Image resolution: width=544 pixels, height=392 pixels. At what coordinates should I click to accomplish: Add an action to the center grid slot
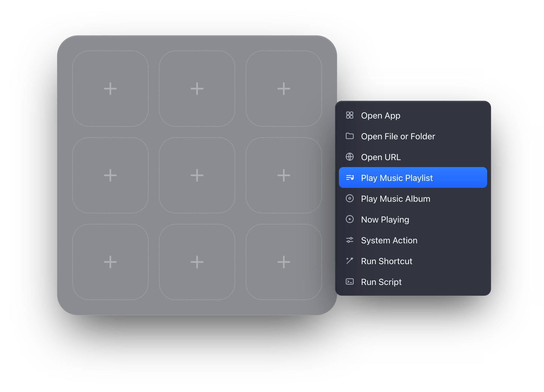click(x=197, y=175)
